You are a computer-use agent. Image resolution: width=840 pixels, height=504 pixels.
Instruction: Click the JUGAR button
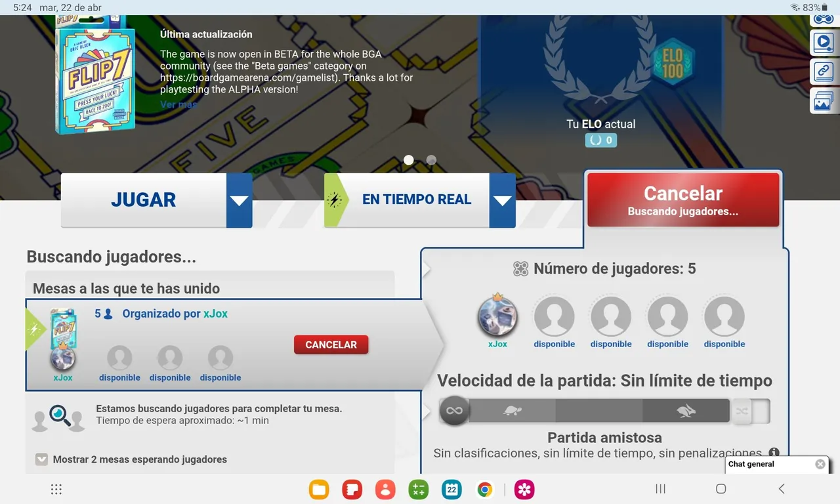point(144,200)
